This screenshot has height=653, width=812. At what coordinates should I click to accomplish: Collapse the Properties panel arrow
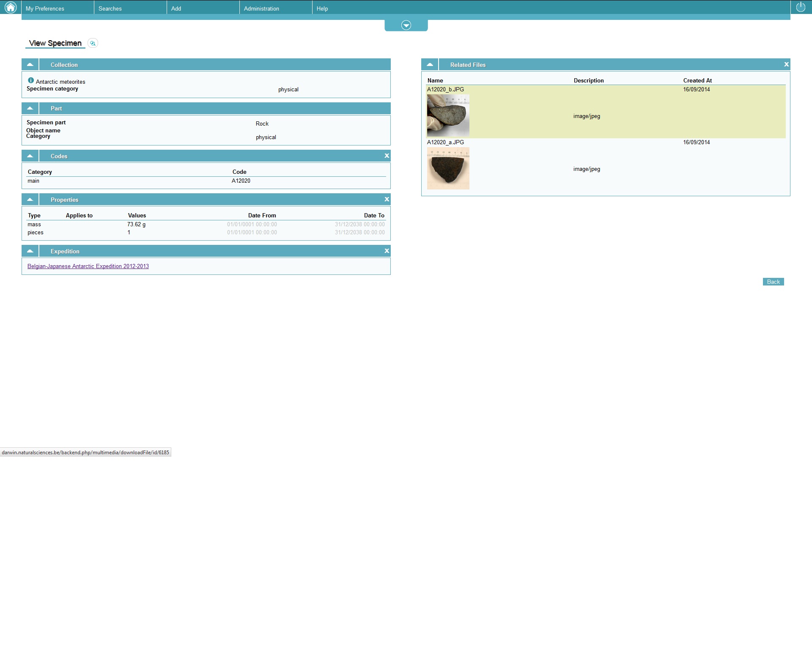(30, 200)
